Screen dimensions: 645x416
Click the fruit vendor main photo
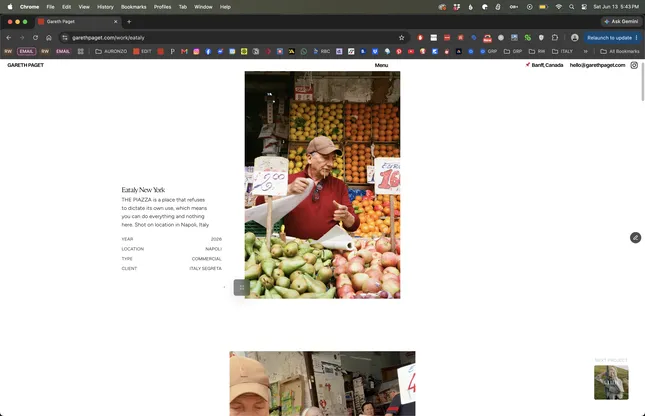322,185
